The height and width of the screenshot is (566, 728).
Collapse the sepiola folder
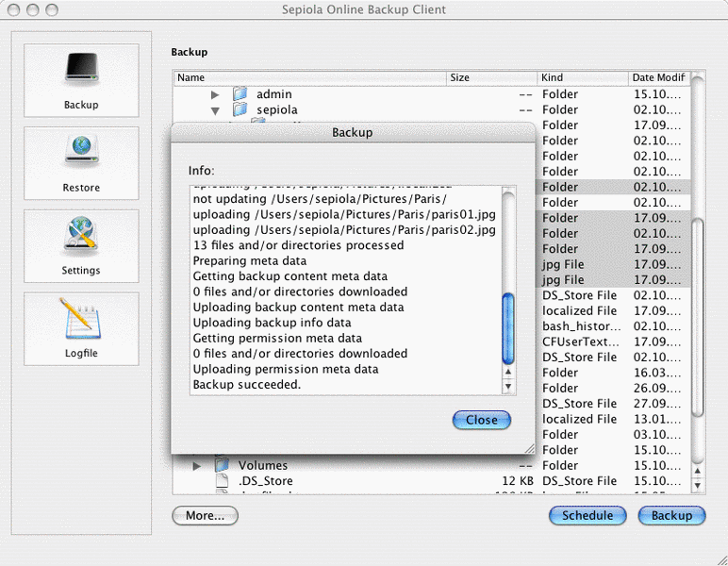215,111
